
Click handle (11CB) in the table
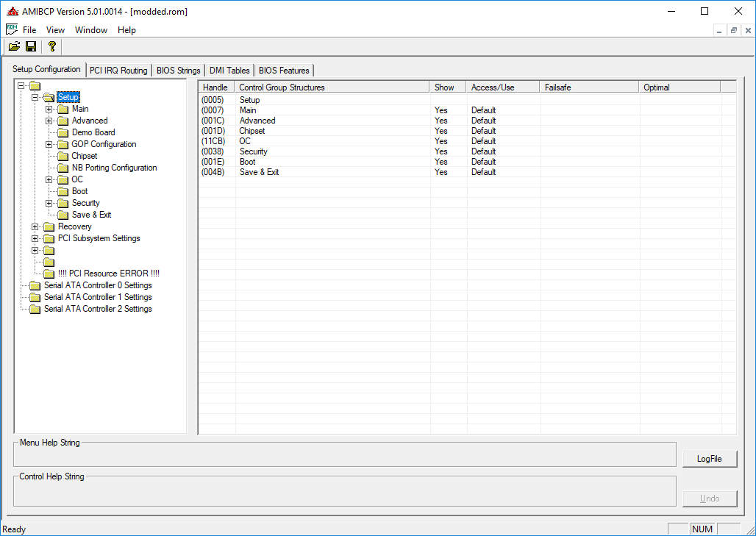point(213,141)
